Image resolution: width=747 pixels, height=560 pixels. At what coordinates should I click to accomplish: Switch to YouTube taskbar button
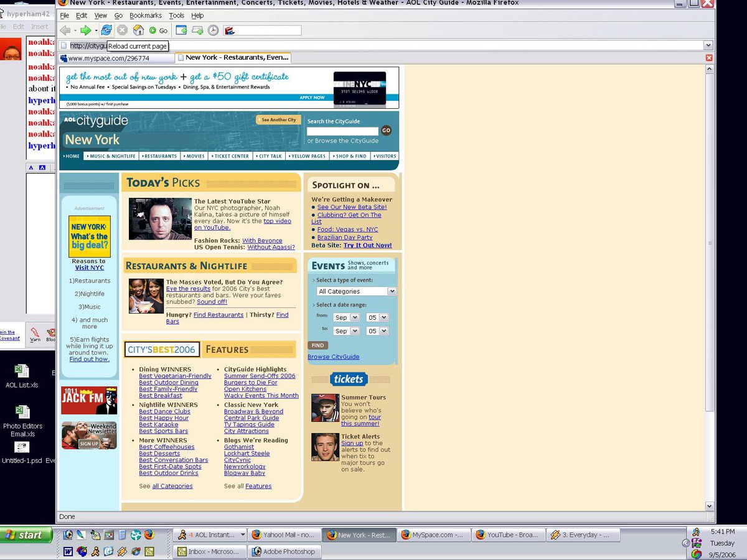[x=509, y=534]
